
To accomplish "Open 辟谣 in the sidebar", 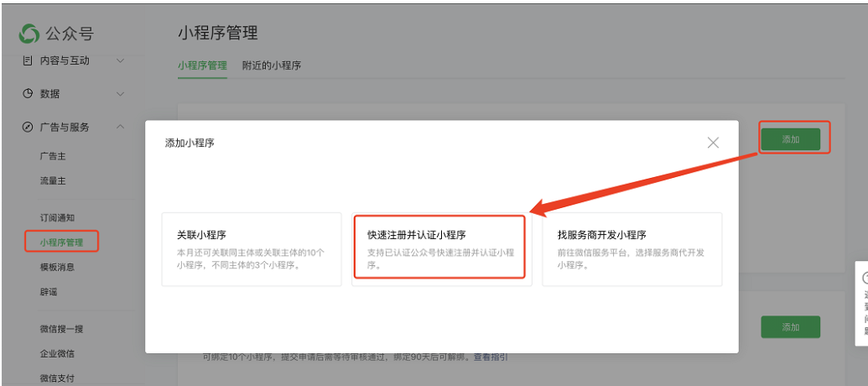I will coord(49,292).
